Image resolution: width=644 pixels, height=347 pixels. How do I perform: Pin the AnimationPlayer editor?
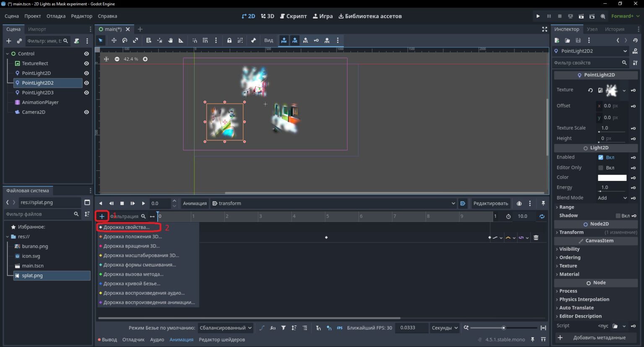click(x=543, y=204)
